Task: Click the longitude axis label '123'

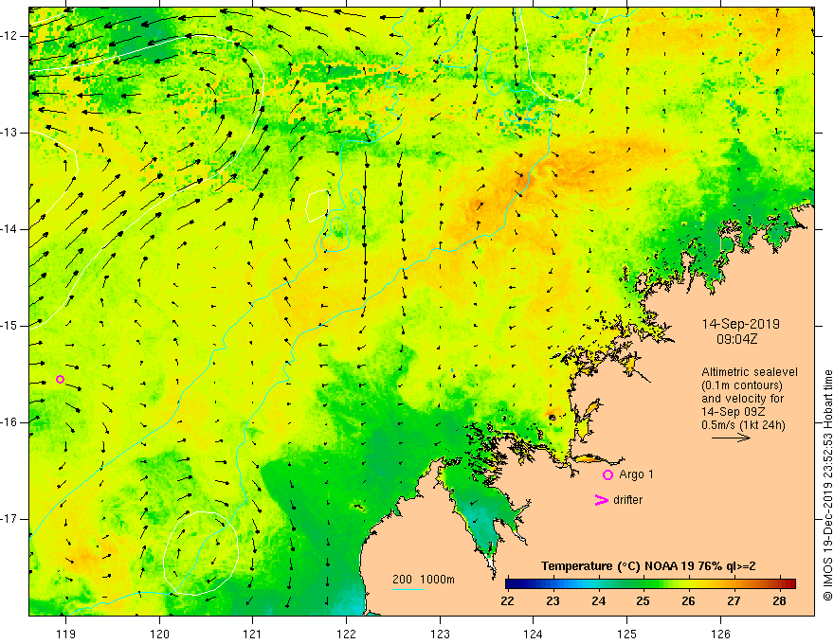Action: pos(440,634)
